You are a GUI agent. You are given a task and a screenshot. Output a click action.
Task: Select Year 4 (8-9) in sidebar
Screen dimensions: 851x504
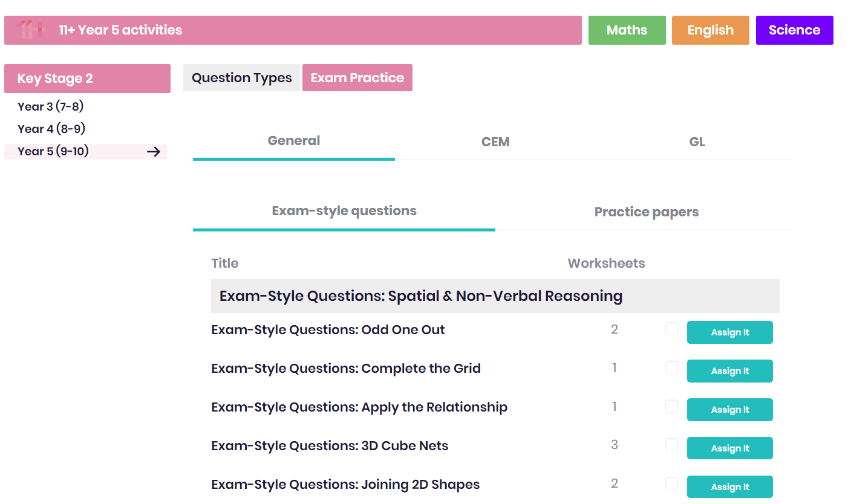pyautogui.click(x=51, y=129)
